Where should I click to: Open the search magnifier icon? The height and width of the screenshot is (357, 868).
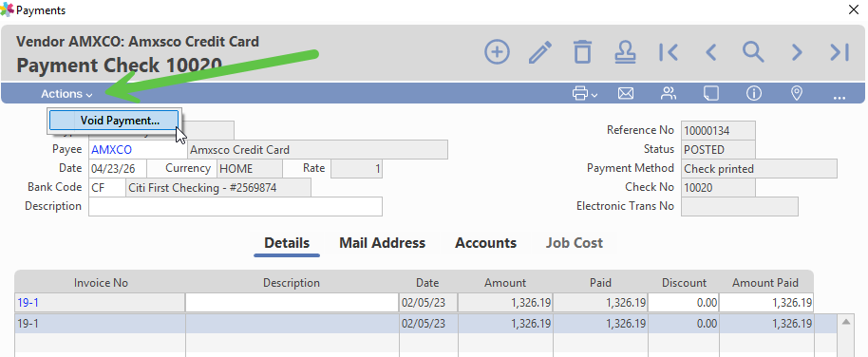click(753, 52)
